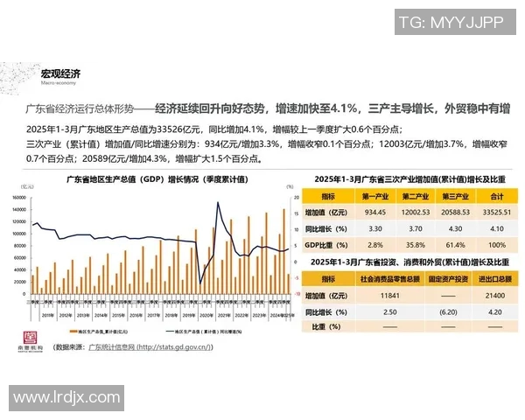Select the GDP share 2.8%
The height and width of the screenshot is (420, 525).
click(375, 245)
